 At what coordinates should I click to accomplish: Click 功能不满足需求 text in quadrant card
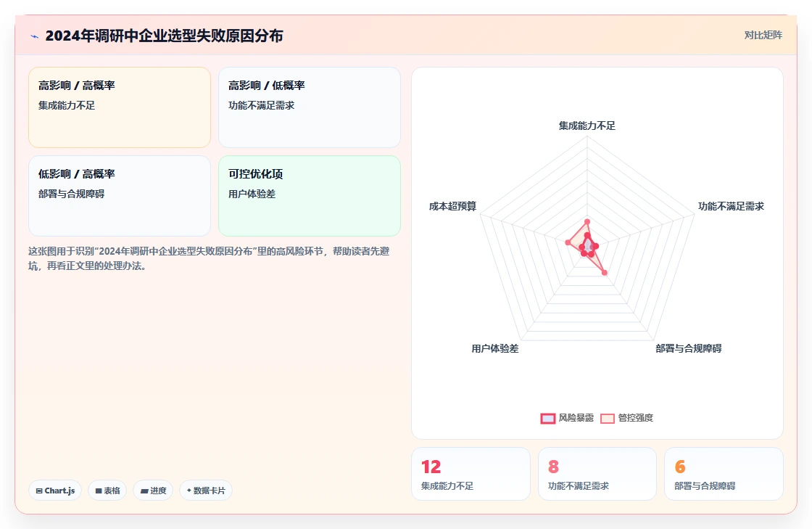coord(262,105)
